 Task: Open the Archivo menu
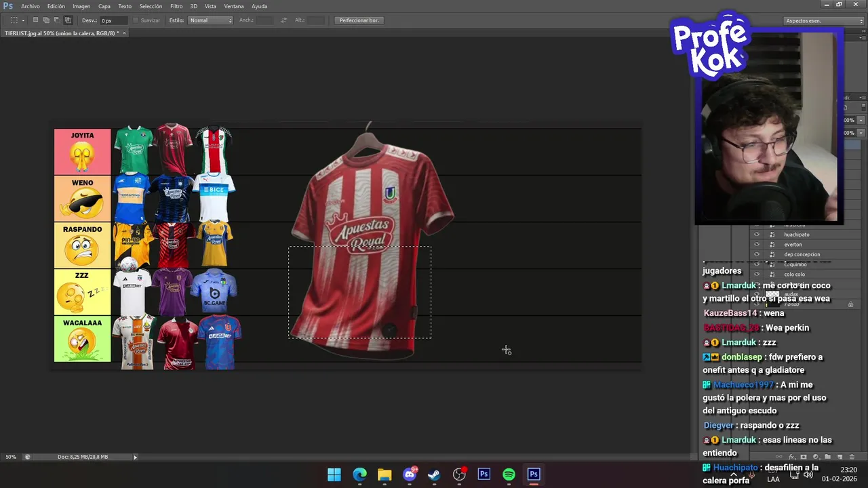[x=30, y=6]
